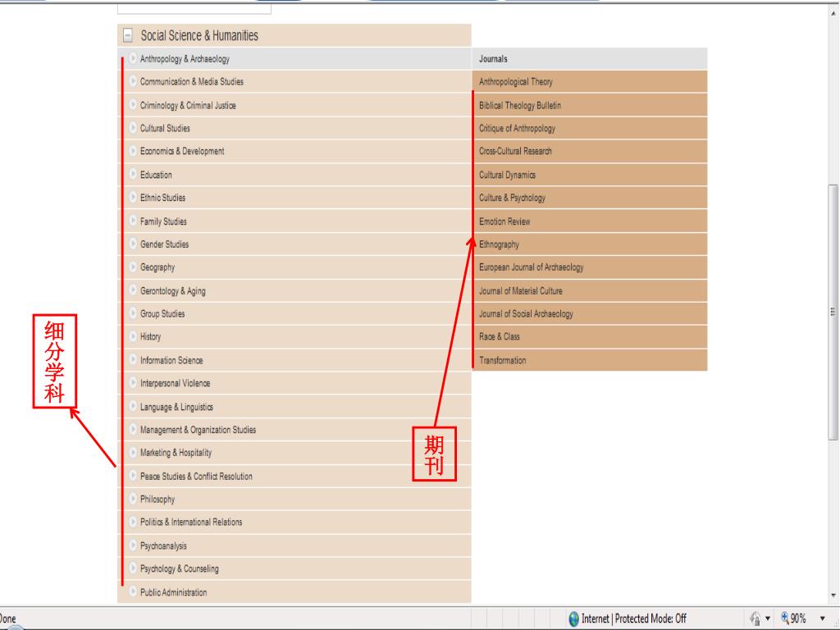Click the Journals column header

coord(589,58)
